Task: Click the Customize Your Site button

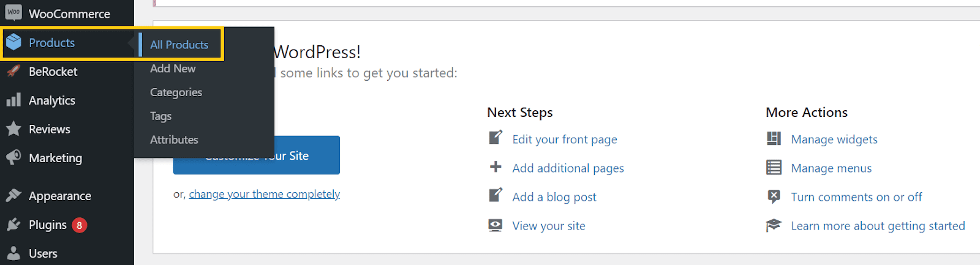Action: click(257, 155)
